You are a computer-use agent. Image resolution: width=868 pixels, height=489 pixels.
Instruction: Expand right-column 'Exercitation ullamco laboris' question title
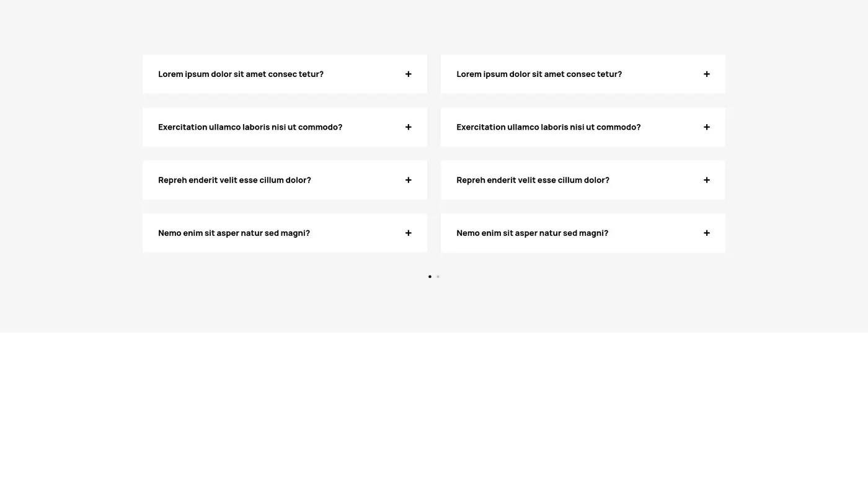548,127
